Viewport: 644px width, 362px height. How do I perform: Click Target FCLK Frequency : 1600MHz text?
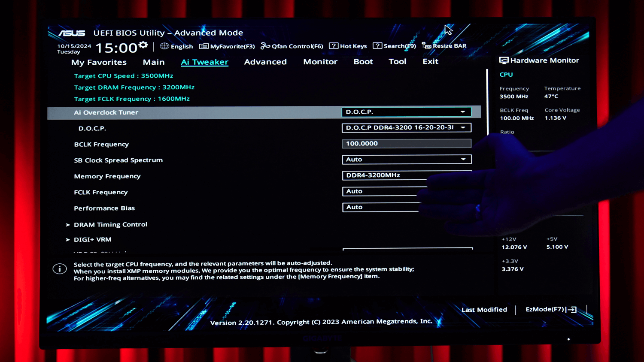pos(132,99)
